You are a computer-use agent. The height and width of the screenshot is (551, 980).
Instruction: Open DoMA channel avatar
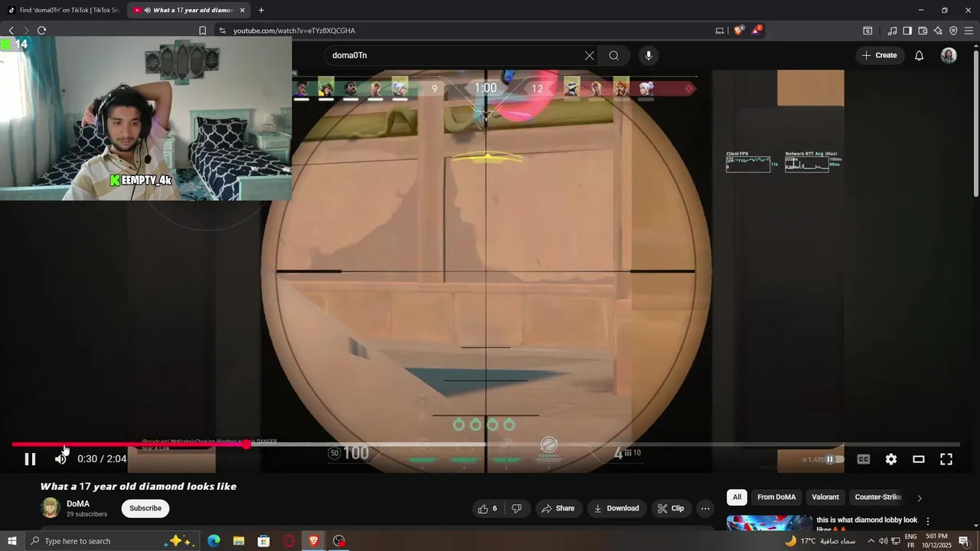(51, 508)
